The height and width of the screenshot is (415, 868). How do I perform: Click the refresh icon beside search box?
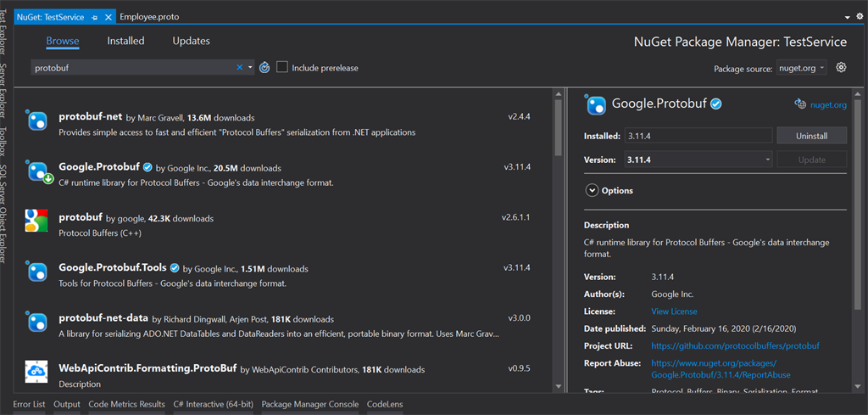[264, 68]
